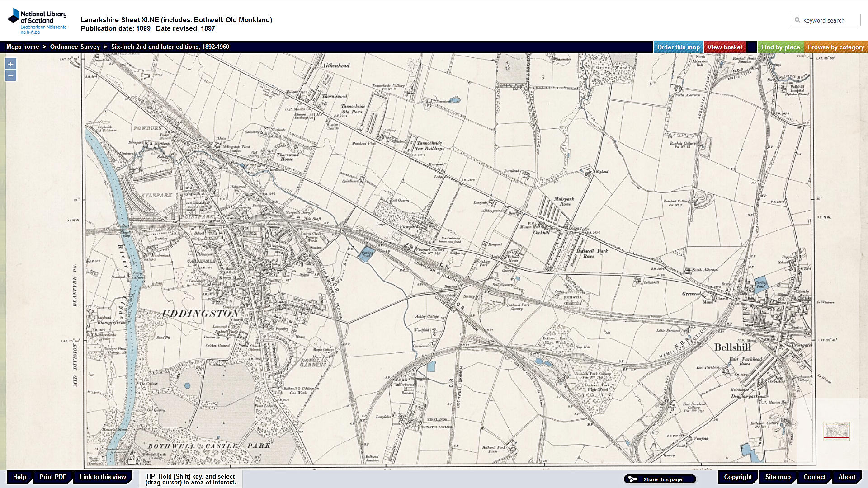Click the overview map thumbnail
Viewport: 868px width, 488px height.
[836, 432]
